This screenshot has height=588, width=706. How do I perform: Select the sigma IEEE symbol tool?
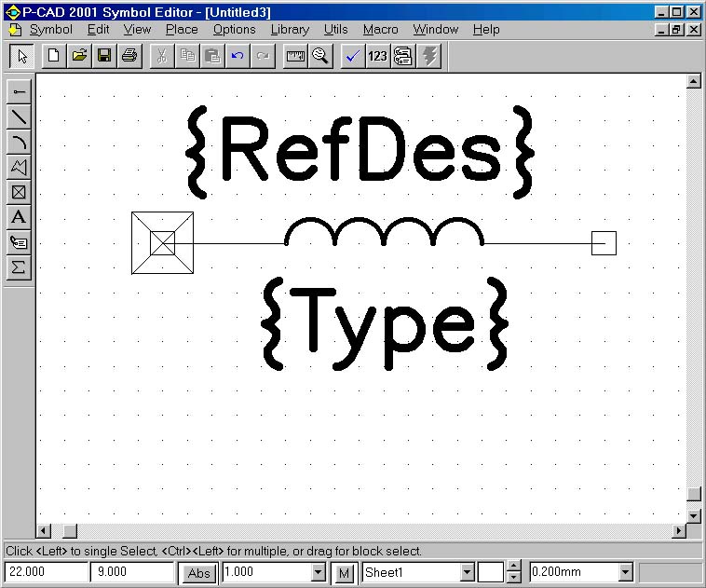pyautogui.click(x=19, y=267)
